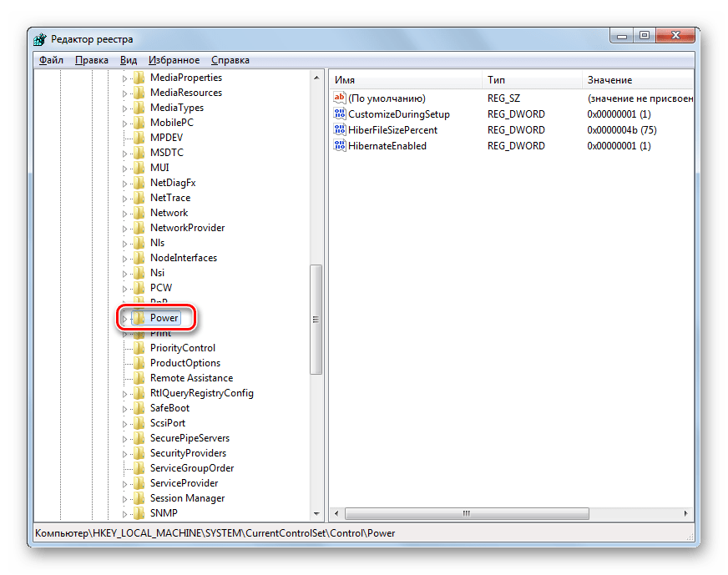This screenshot has height=575, width=728.
Task: Minimize the Registry Editor window
Action: tap(622, 35)
